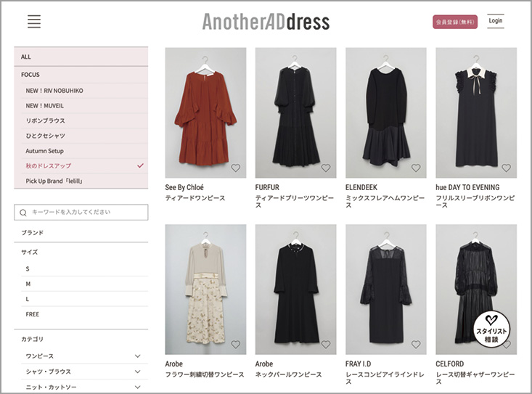This screenshot has height=394, width=532.
Task: Click ティアードワンピース product title
Action: point(195,198)
